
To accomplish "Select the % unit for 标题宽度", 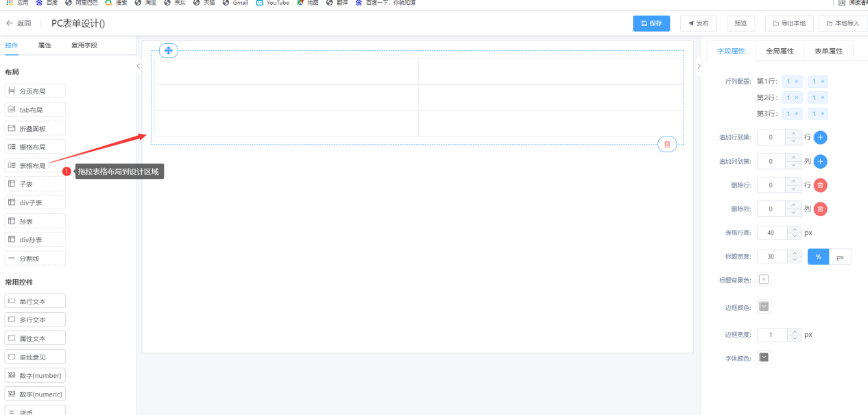I will pyautogui.click(x=819, y=257).
